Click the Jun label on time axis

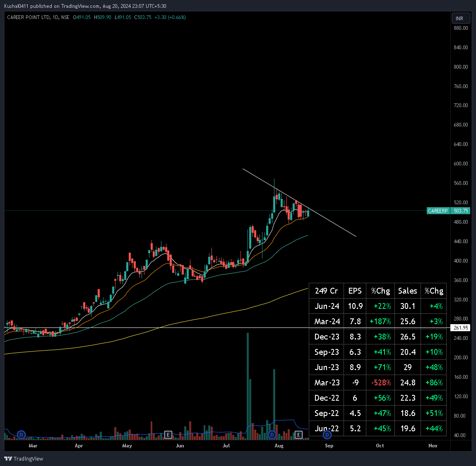click(x=180, y=446)
